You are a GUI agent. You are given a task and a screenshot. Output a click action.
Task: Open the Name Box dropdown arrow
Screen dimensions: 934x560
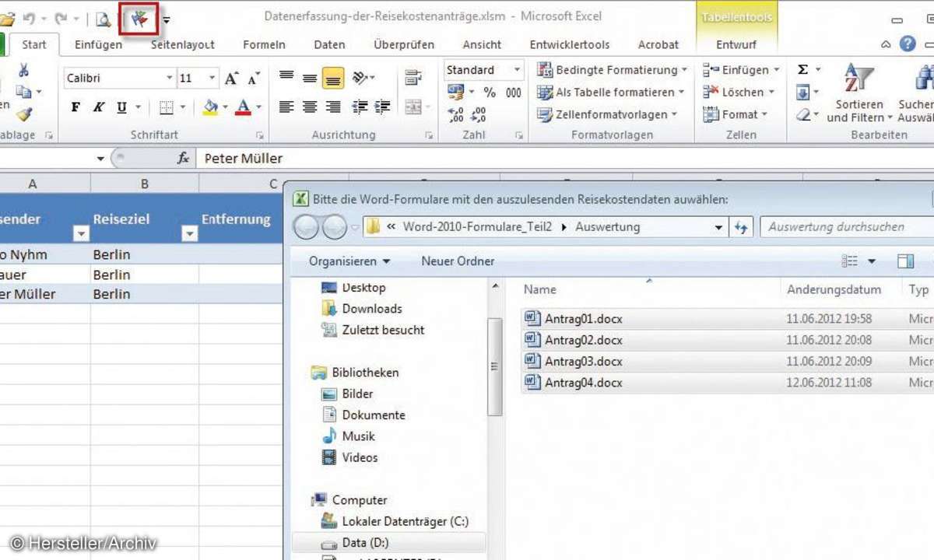[100, 159]
